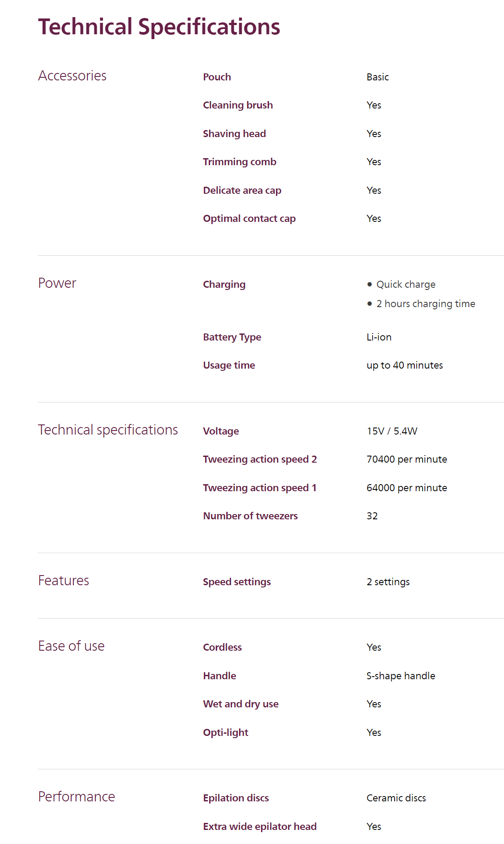Click the Power section title
Image resolution: width=504 pixels, height=844 pixels.
[57, 283]
